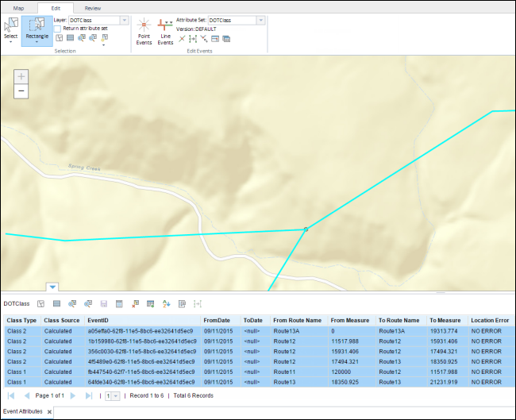The width and height of the screenshot is (516, 420).
Task: Zoom in on the map
Action: [21, 77]
